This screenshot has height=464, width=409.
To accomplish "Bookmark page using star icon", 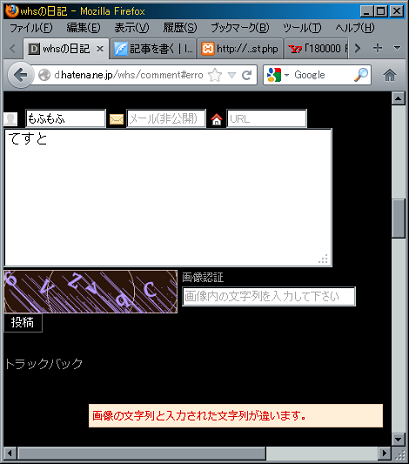I will click(215, 75).
